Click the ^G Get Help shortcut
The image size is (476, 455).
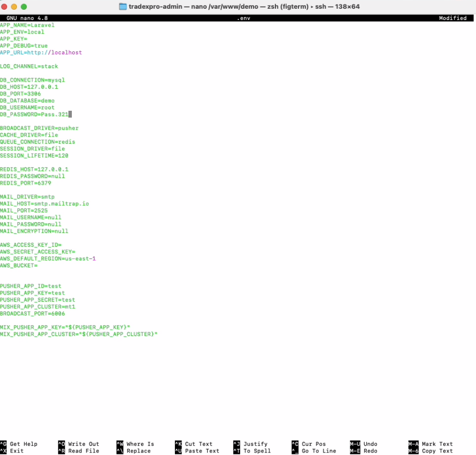pos(19,444)
